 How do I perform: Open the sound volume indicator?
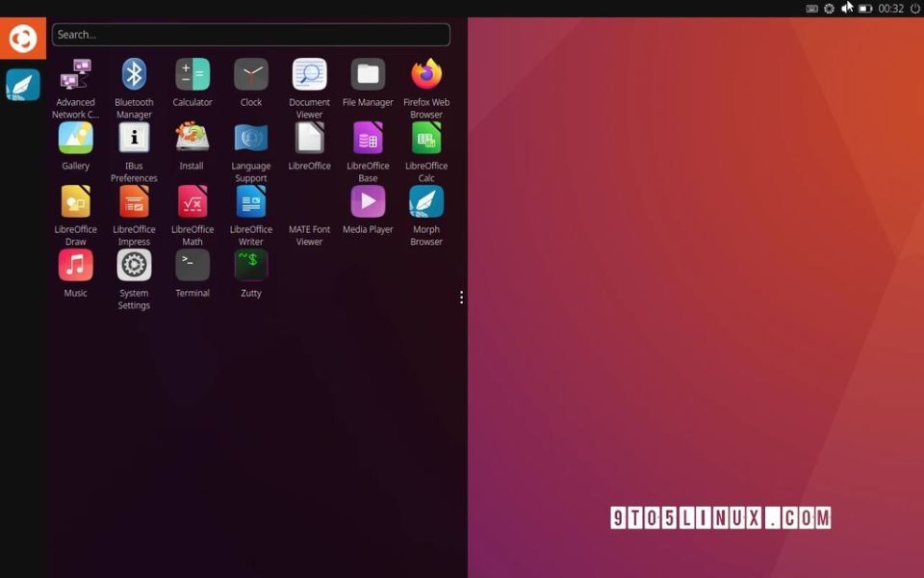point(847,9)
